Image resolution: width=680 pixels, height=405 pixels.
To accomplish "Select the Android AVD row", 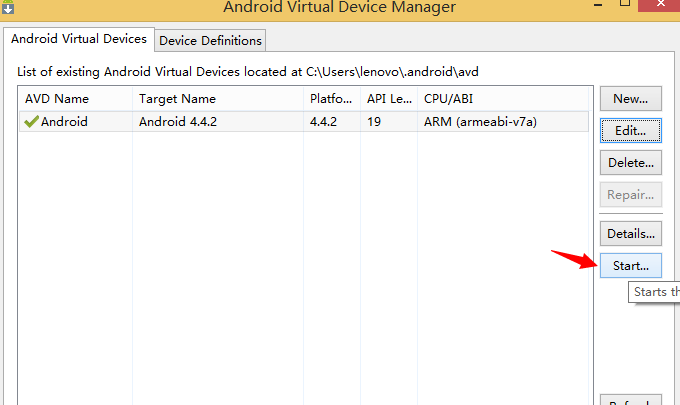I will [x=304, y=121].
